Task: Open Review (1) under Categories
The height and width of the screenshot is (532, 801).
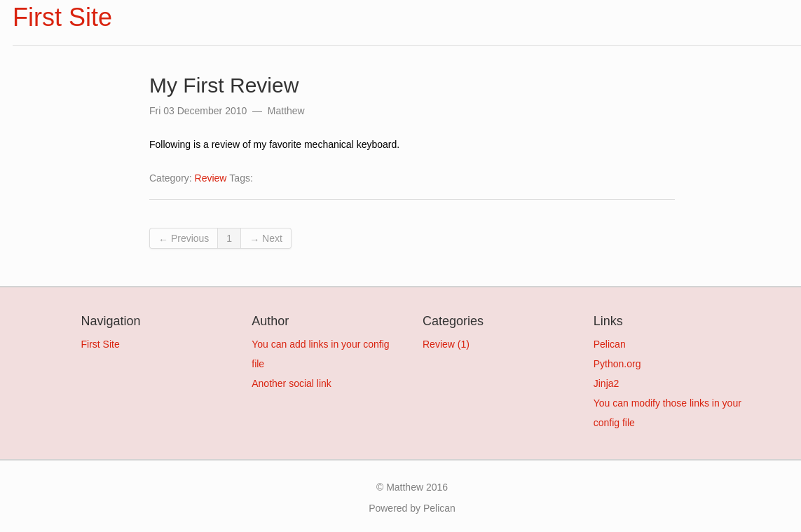Action: click(446, 344)
